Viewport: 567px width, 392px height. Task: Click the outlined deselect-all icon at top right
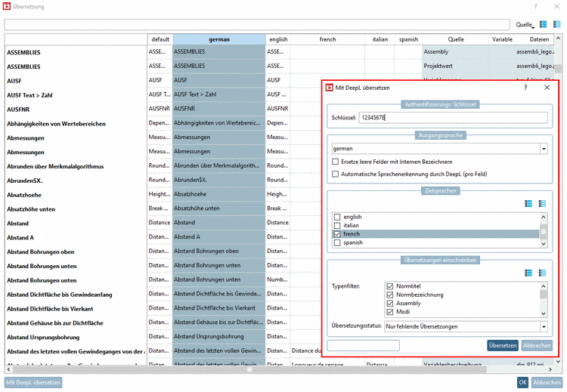pyautogui.click(x=556, y=24)
